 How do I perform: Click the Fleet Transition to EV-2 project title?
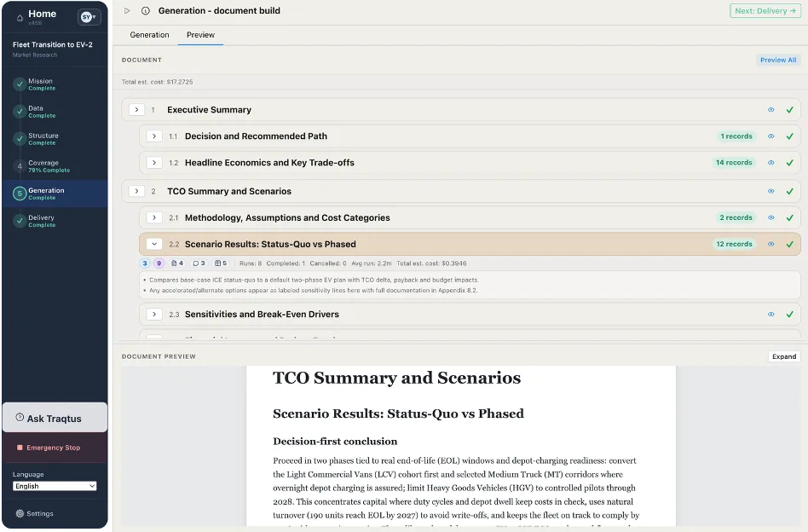(53, 45)
